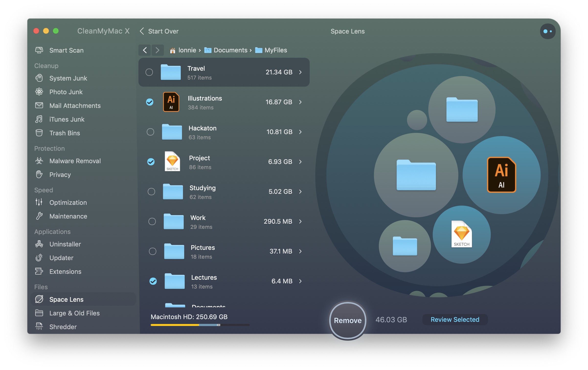
Task: Open Malware Removal protection module
Action: pyautogui.click(x=75, y=161)
